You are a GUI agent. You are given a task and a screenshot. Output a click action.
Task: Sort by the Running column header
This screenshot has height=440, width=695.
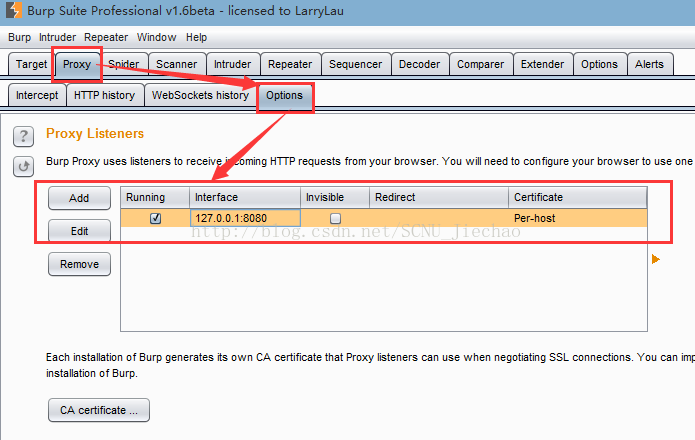pos(155,197)
